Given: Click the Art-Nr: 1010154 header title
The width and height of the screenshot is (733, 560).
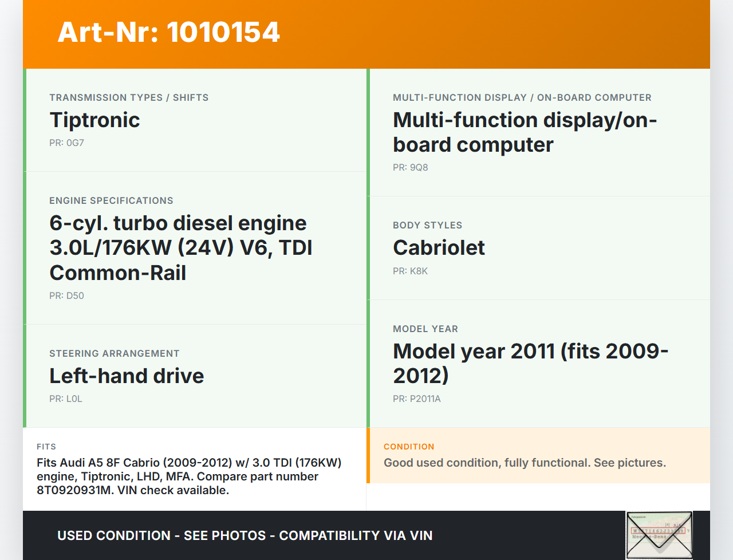Looking at the screenshot, I should click(x=168, y=32).
